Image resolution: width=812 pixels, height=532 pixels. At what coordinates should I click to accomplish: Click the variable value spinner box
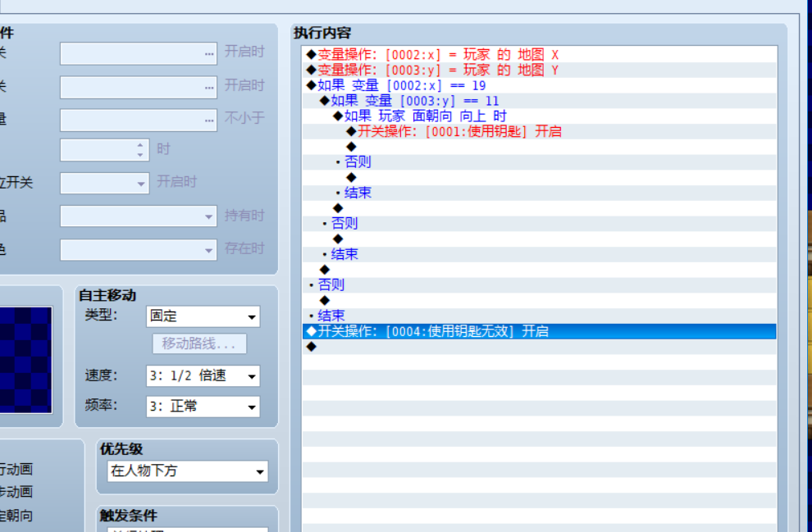point(105,150)
